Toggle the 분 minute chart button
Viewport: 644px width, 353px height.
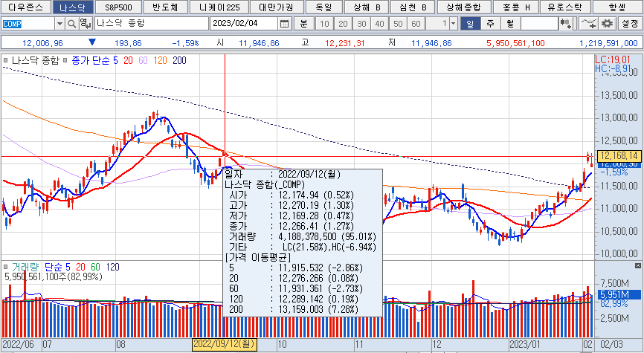pyautogui.click(x=303, y=24)
